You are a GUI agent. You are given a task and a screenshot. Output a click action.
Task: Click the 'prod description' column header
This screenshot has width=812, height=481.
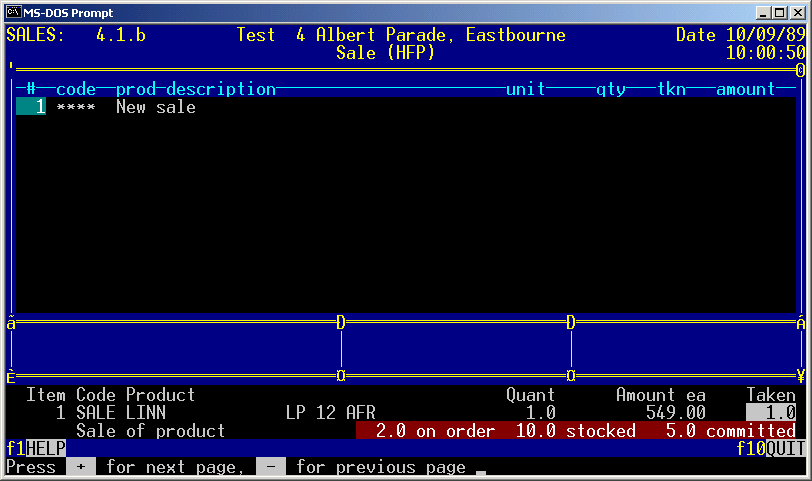195,89
